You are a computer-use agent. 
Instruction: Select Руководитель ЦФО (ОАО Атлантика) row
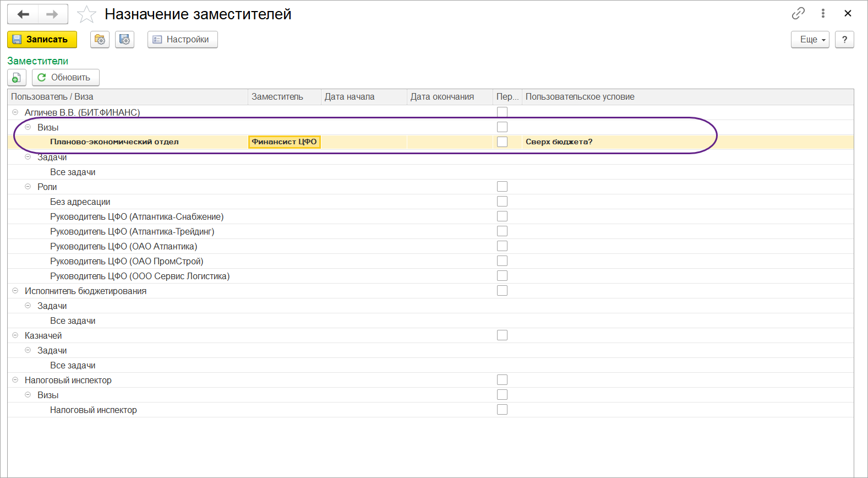[x=430, y=246]
